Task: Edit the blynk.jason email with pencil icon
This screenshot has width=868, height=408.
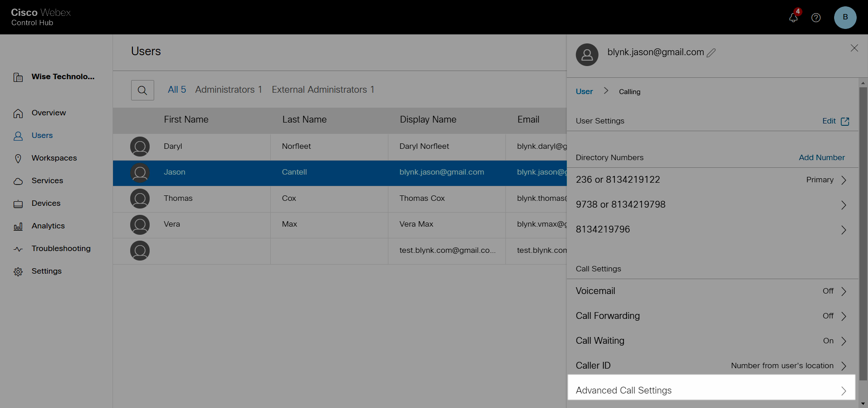Action: tap(711, 52)
